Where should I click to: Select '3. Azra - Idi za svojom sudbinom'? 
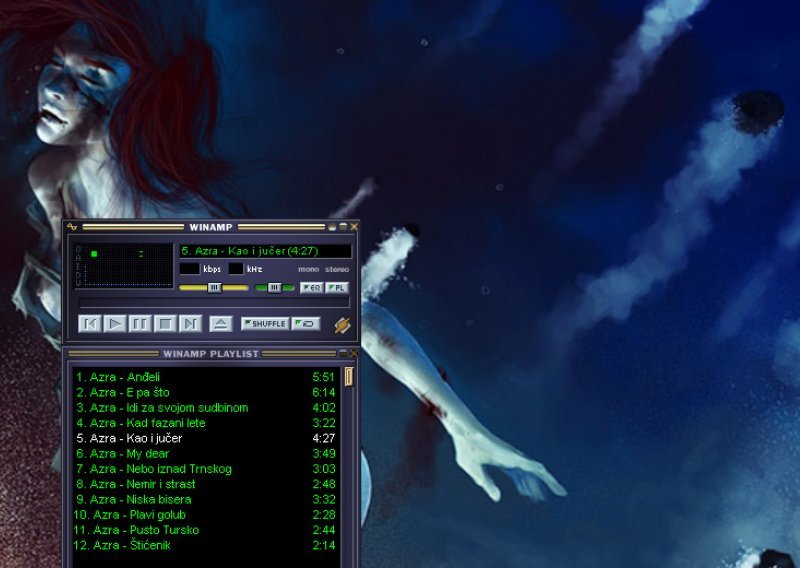[x=206, y=408]
